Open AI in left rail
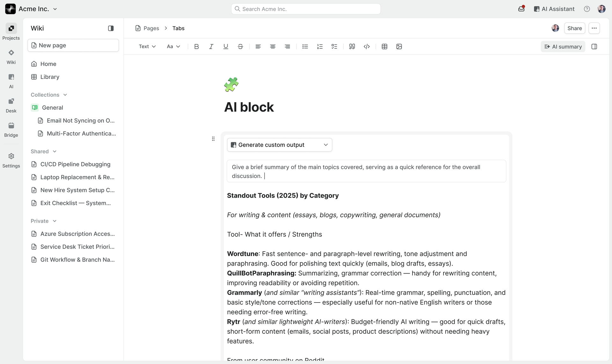This screenshot has height=364, width=612. (11, 81)
